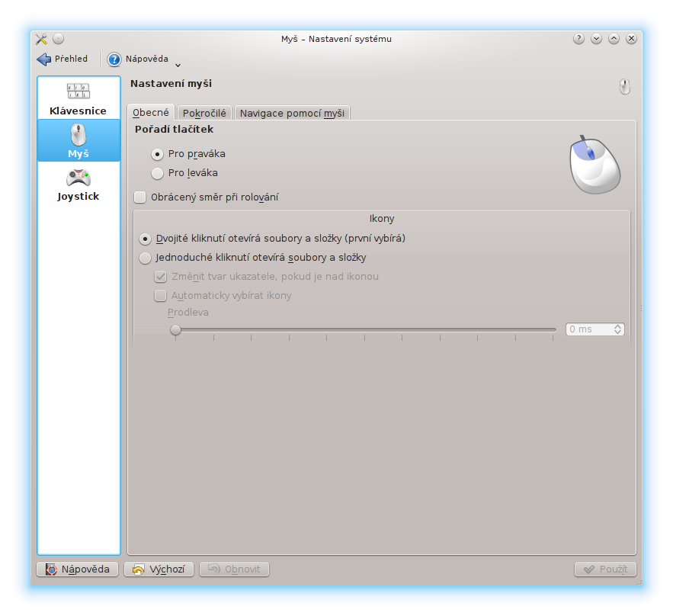This screenshot has height=616, width=673.
Task: Click the Pořadí tlačítek label
Action: point(175,129)
